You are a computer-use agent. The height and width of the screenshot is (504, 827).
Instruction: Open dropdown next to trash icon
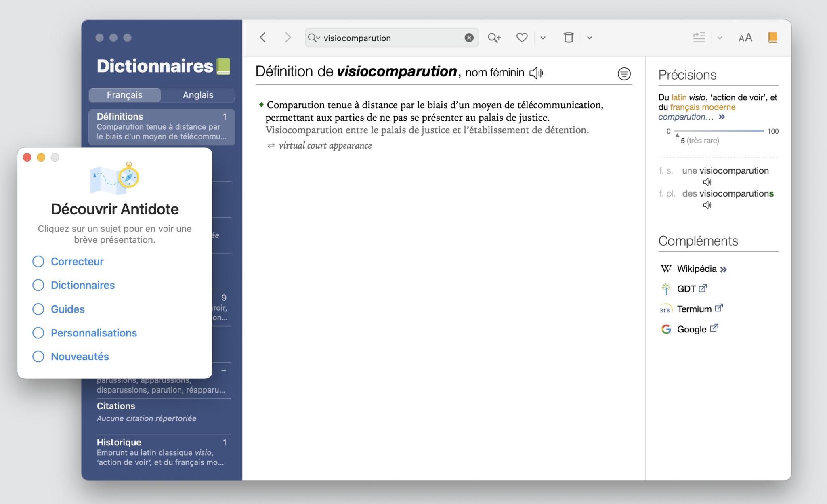[x=590, y=38]
